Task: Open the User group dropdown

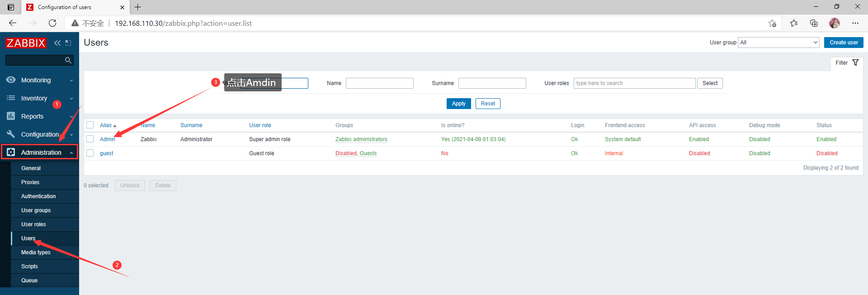Action: click(778, 43)
